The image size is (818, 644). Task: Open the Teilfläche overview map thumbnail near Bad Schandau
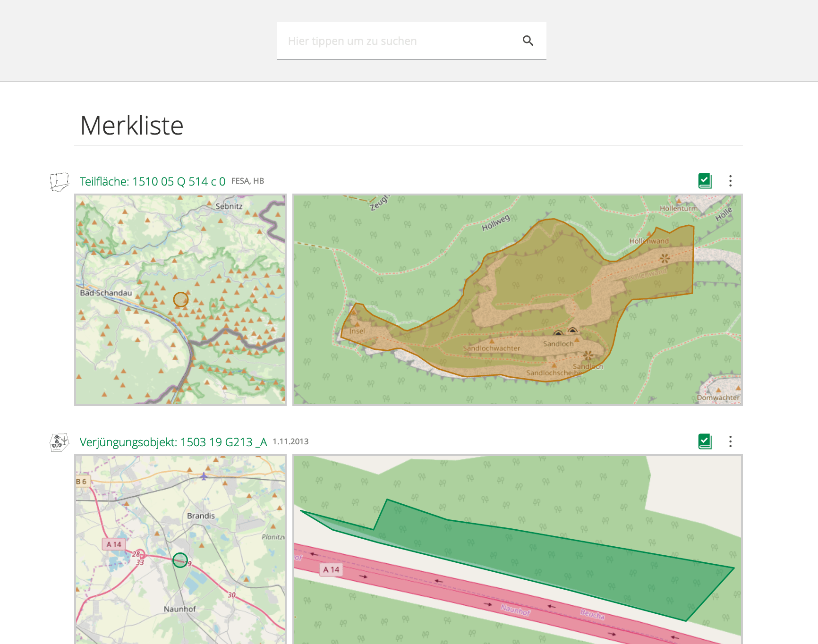click(x=180, y=300)
